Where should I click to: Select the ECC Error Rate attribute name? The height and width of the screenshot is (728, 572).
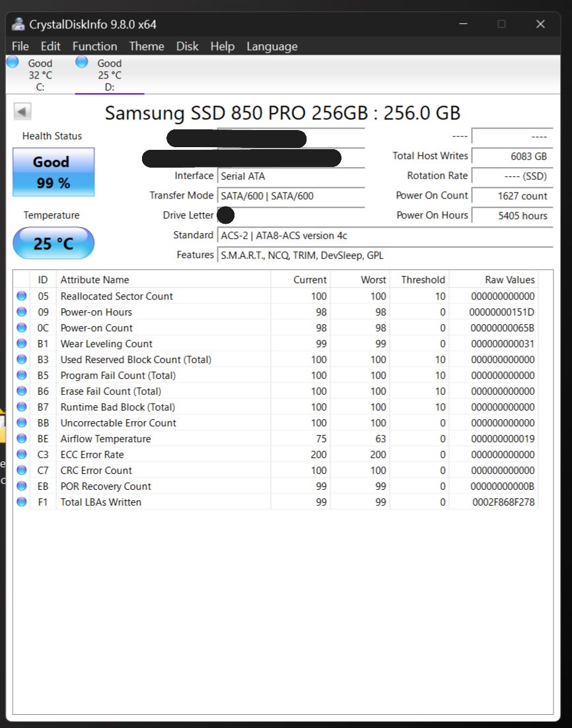(x=92, y=455)
